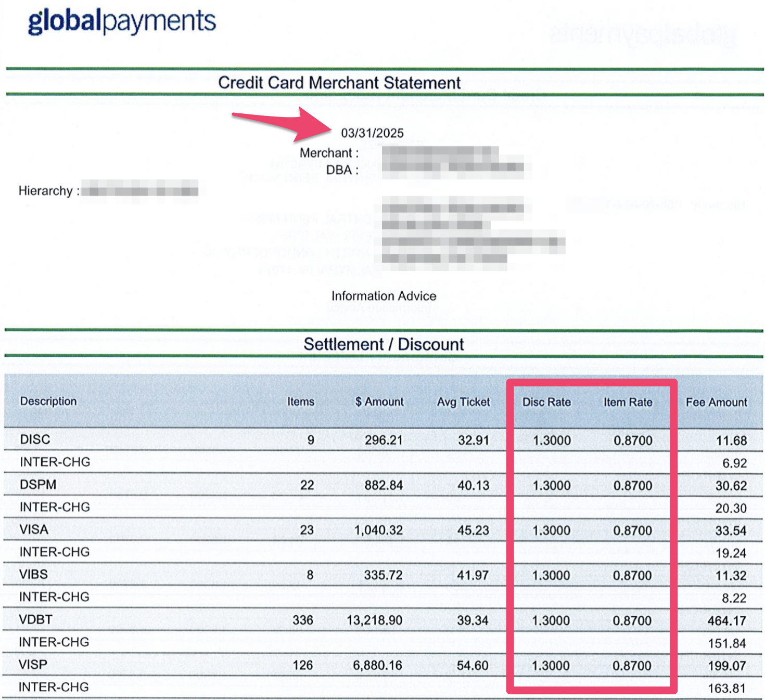Viewport: 765px width, 700px height.
Task: Click the item count 336
Action: point(303,620)
